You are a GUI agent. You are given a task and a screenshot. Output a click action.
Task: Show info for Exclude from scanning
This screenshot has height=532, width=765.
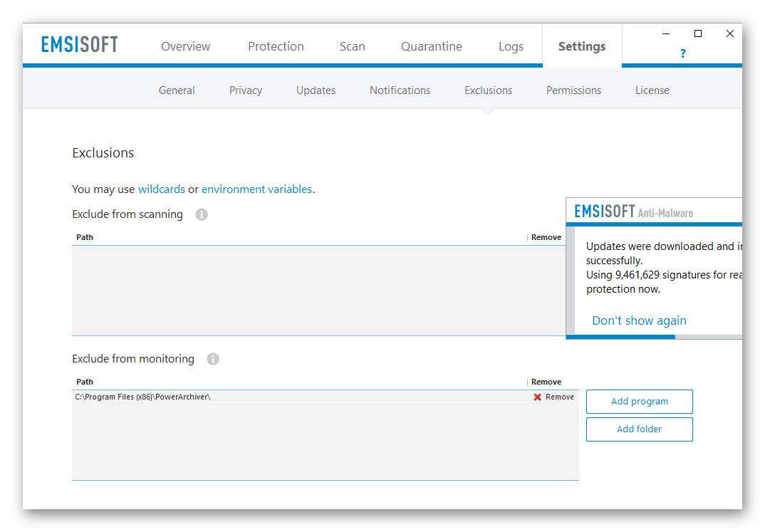click(x=202, y=214)
